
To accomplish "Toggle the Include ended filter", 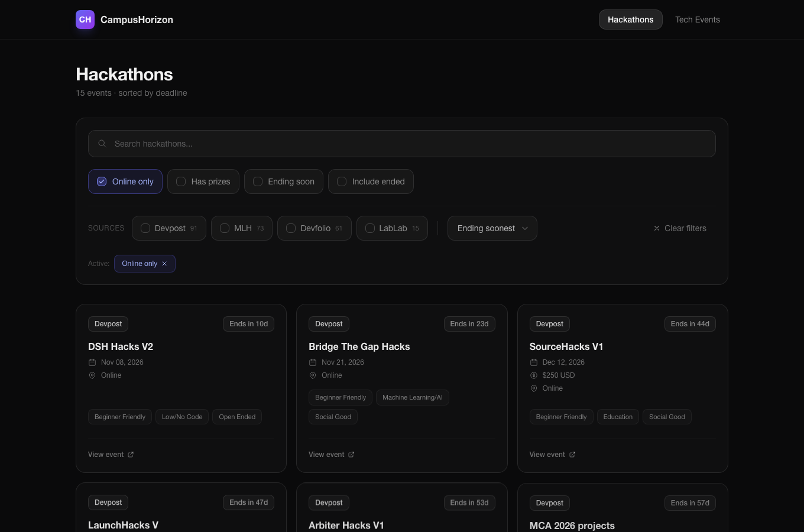I will (x=371, y=181).
